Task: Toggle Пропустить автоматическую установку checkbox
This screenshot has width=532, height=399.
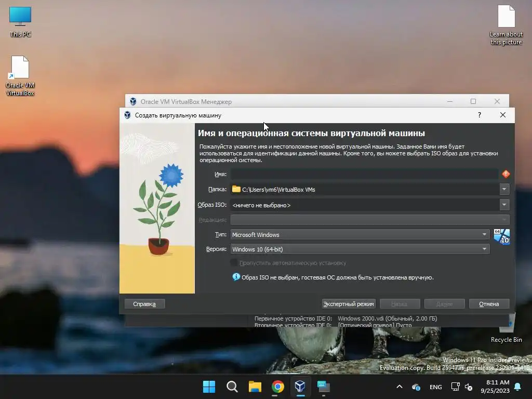Action: coord(234,262)
